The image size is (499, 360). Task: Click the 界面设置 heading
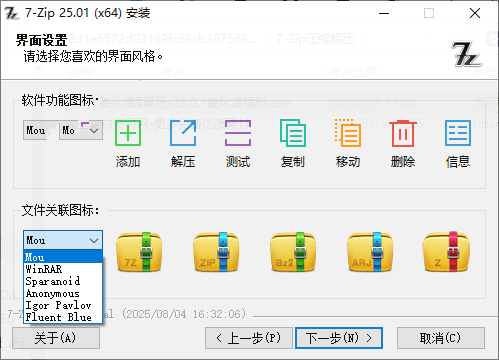(42, 40)
